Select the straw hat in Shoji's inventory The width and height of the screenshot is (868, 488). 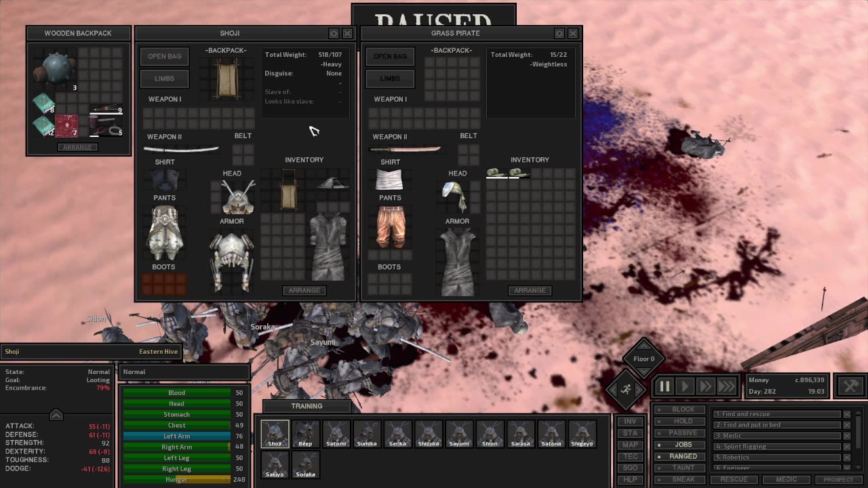pyautogui.click(x=332, y=182)
